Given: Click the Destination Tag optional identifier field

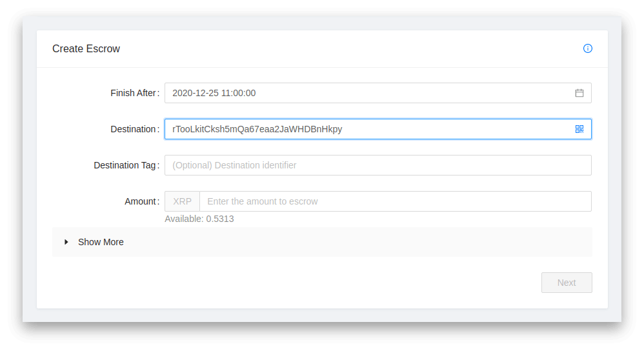Looking at the screenshot, I should tap(378, 165).
